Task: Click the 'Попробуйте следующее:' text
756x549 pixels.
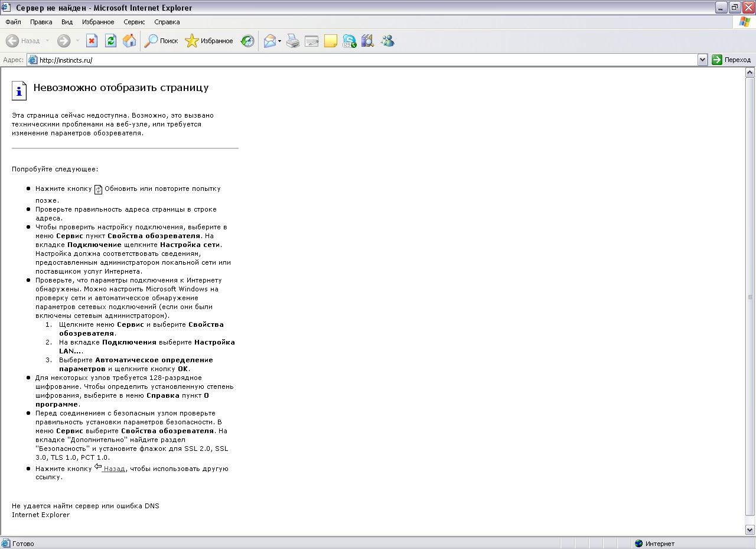Action: (x=55, y=169)
